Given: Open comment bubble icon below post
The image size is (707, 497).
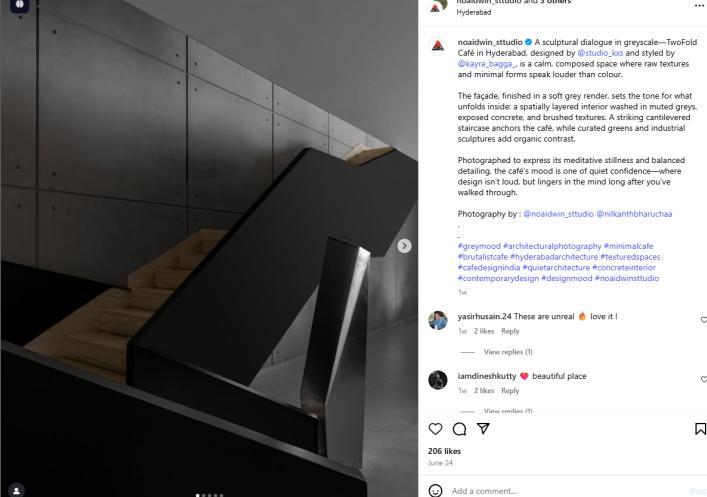Looking at the screenshot, I should pyautogui.click(x=459, y=428).
